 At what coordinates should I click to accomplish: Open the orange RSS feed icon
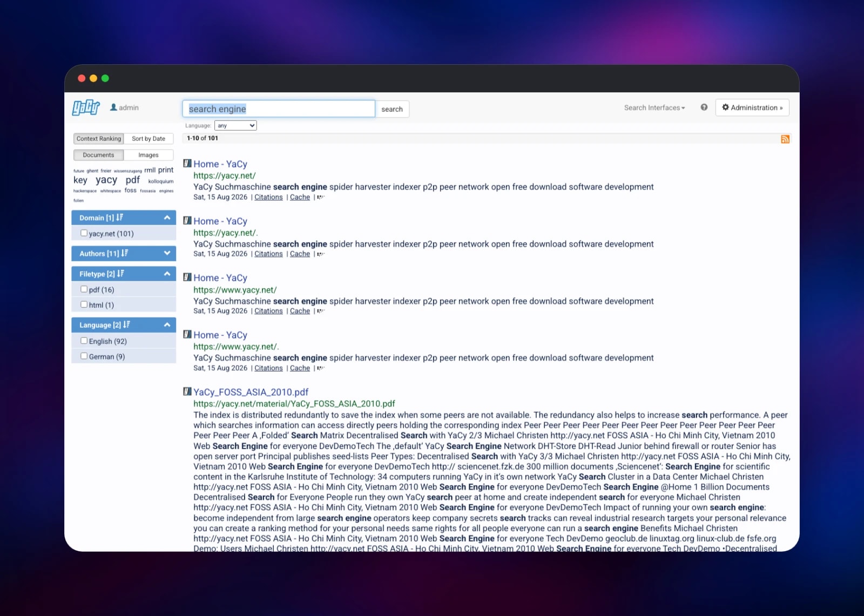(x=785, y=139)
